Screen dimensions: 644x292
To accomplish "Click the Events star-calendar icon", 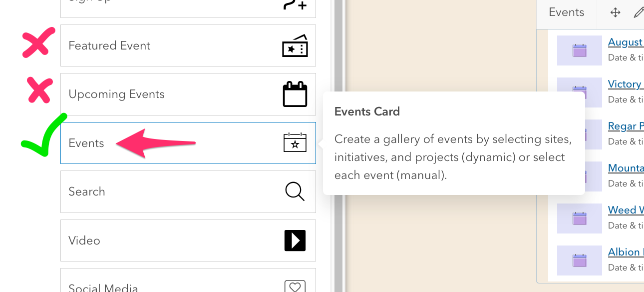I will click(x=295, y=143).
